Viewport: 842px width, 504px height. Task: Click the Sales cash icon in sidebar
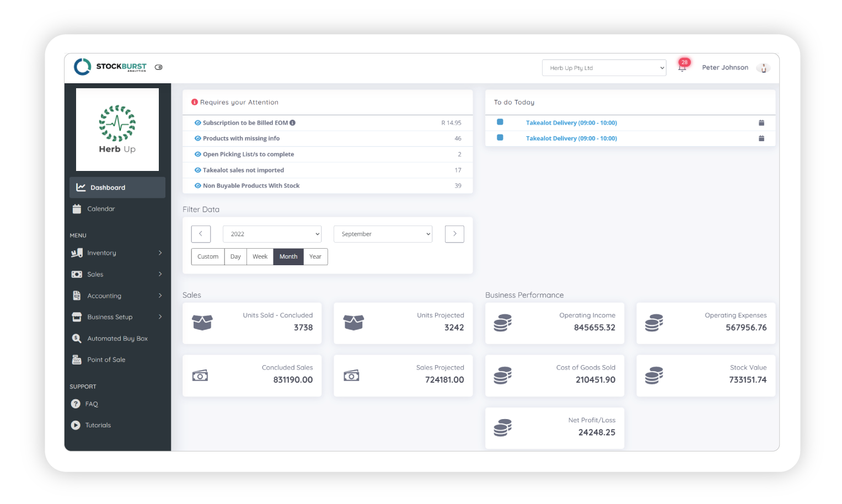pos(77,274)
